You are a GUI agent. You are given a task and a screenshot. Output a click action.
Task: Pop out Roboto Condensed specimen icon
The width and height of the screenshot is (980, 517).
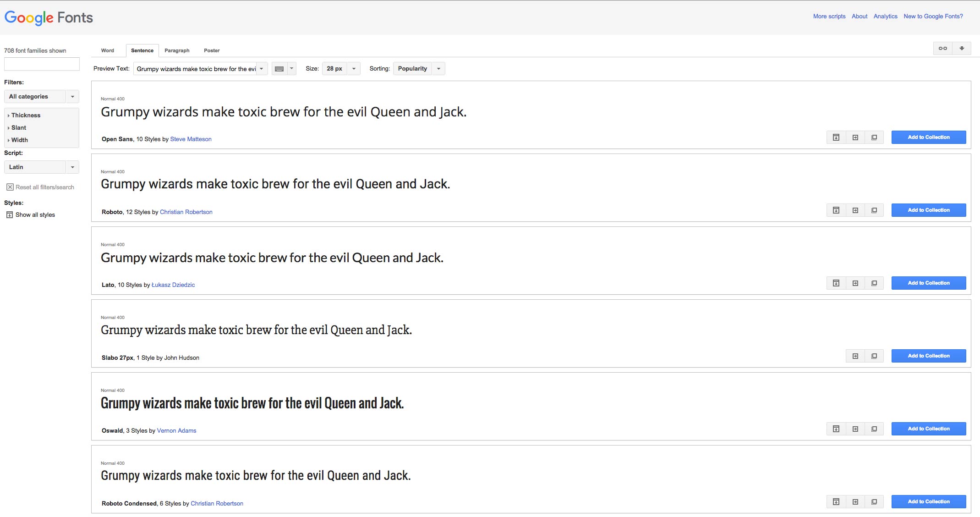click(874, 502)
